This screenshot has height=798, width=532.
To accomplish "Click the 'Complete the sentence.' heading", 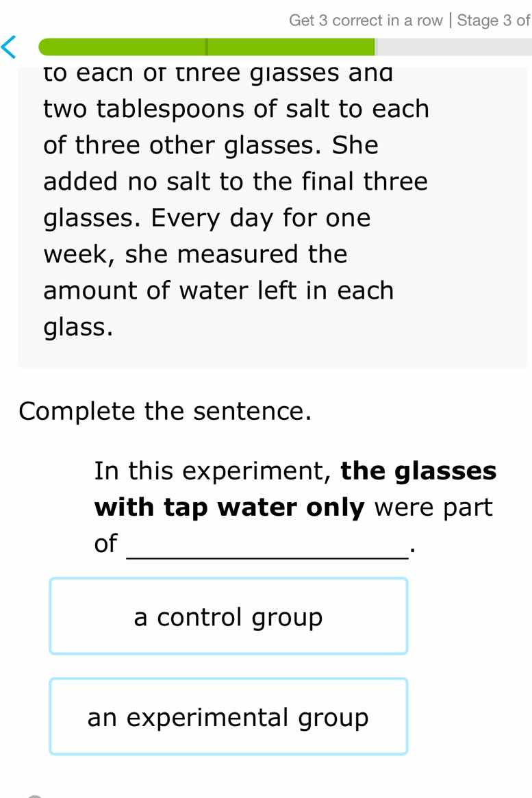I will click(165, 411).
